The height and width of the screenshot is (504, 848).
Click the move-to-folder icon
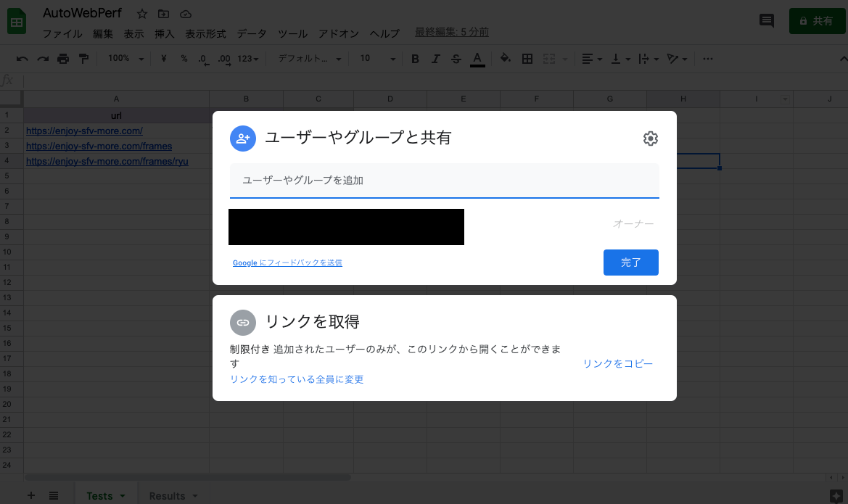[163, 14]
